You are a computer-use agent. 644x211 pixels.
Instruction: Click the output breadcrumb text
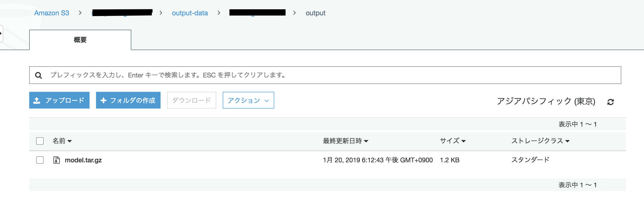315,13
